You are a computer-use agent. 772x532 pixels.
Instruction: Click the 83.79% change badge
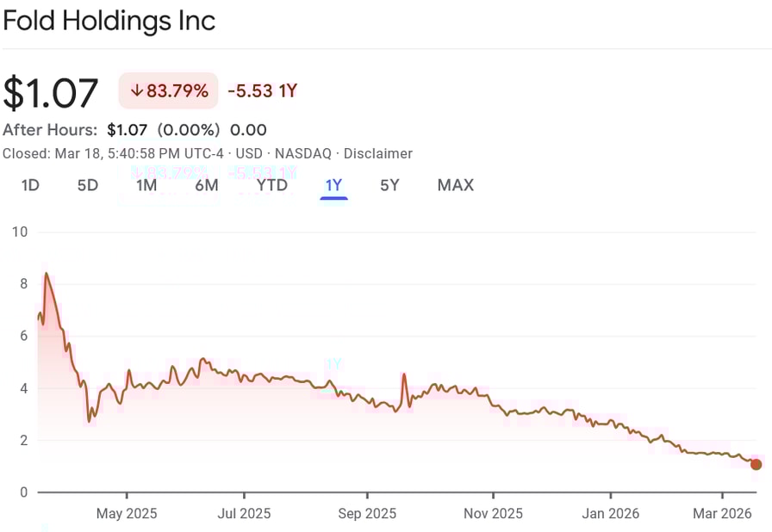click(x=169, y=91)
